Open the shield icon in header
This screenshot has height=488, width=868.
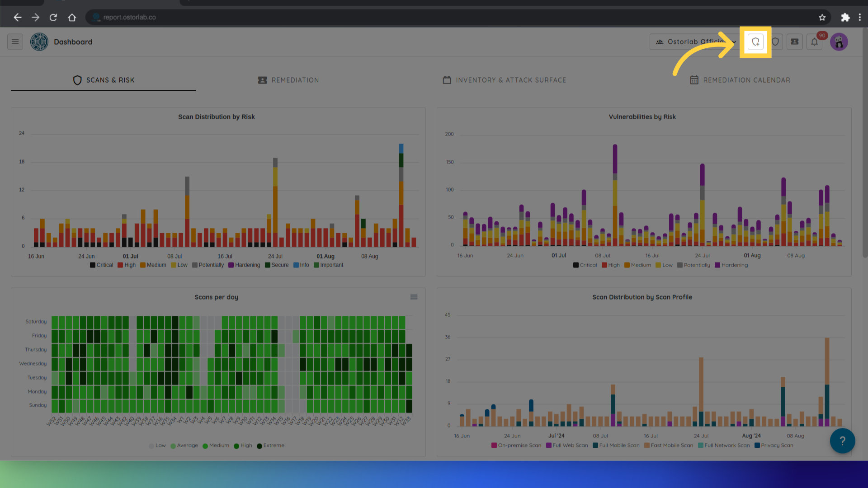775,42
